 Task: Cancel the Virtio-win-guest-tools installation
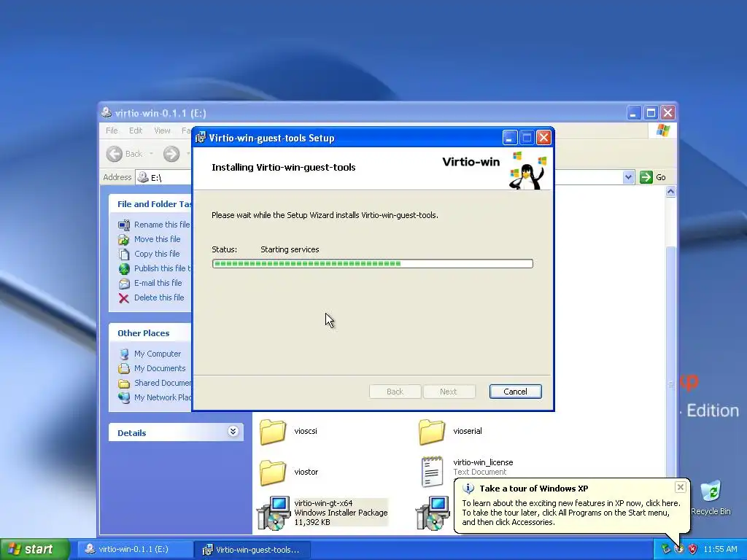[x=515, y=392]
